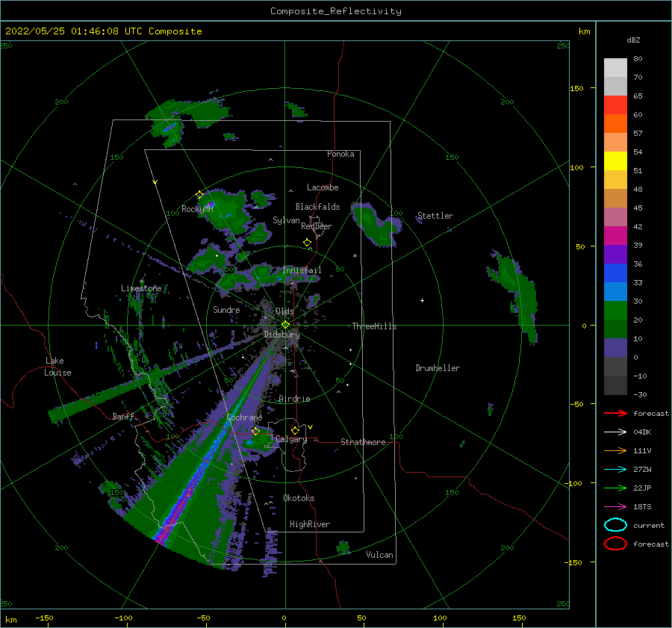Select the Sylvan label
Screen dimensions: 672x628
(x=286, y=220)
